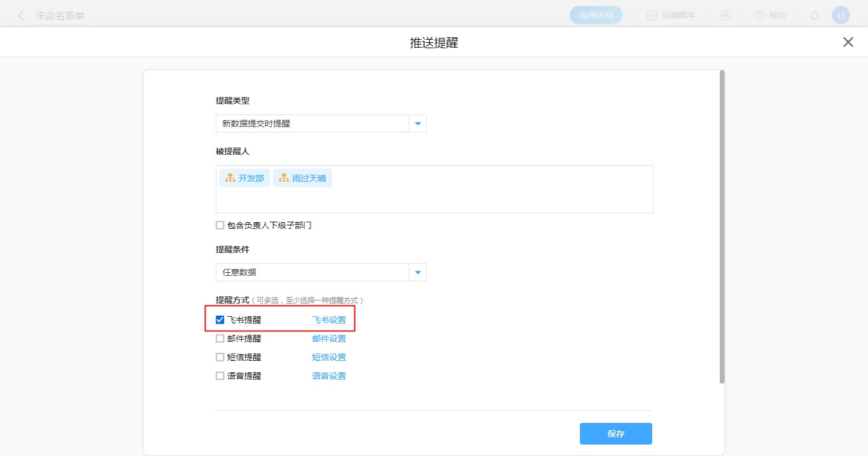The height and width of the screenshot is (456, 868).
Task: Click the 保存 button
Action: click(615, 434)
